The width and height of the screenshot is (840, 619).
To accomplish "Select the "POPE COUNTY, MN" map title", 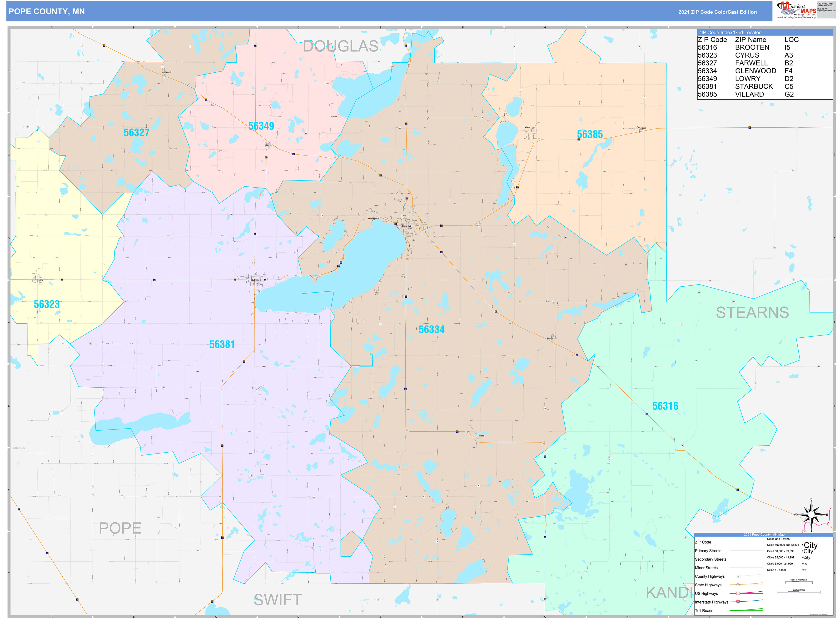I will [x=47, y=12].
